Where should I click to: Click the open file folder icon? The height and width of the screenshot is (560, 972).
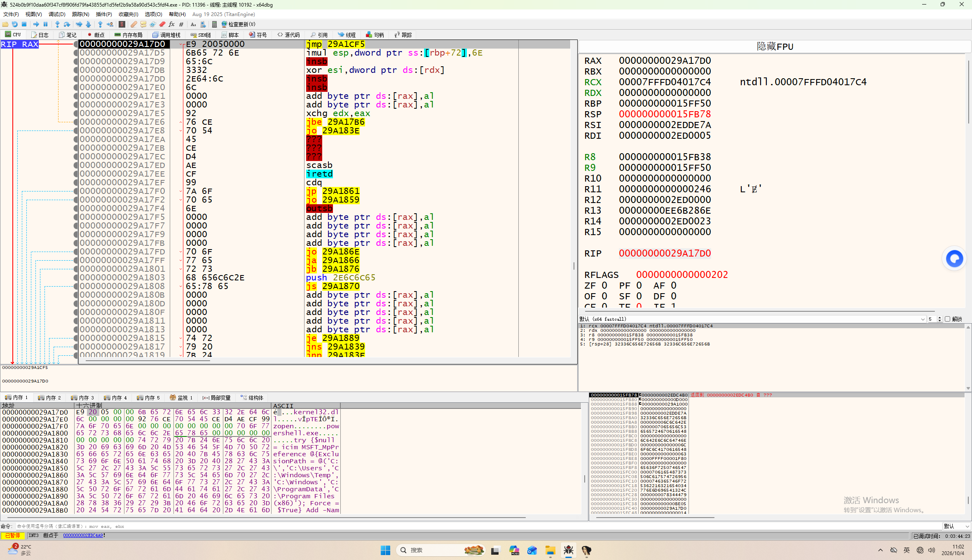pos(5,24)
